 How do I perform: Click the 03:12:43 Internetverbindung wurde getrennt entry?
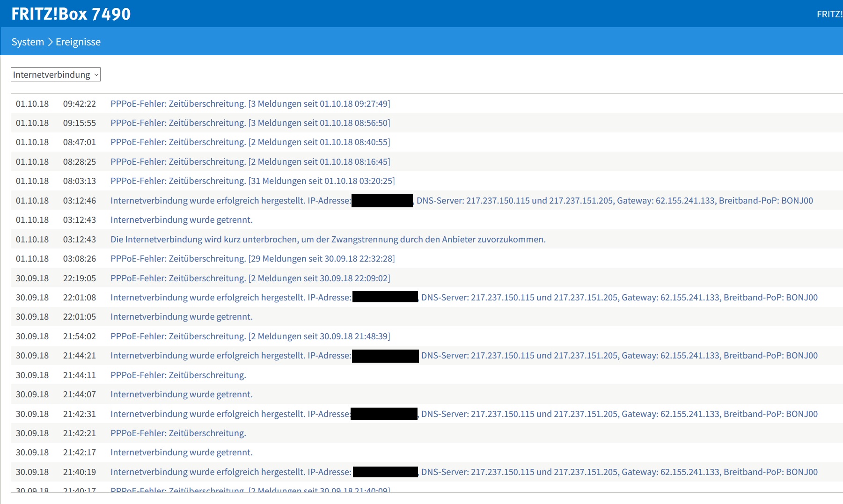click(181, 220)
